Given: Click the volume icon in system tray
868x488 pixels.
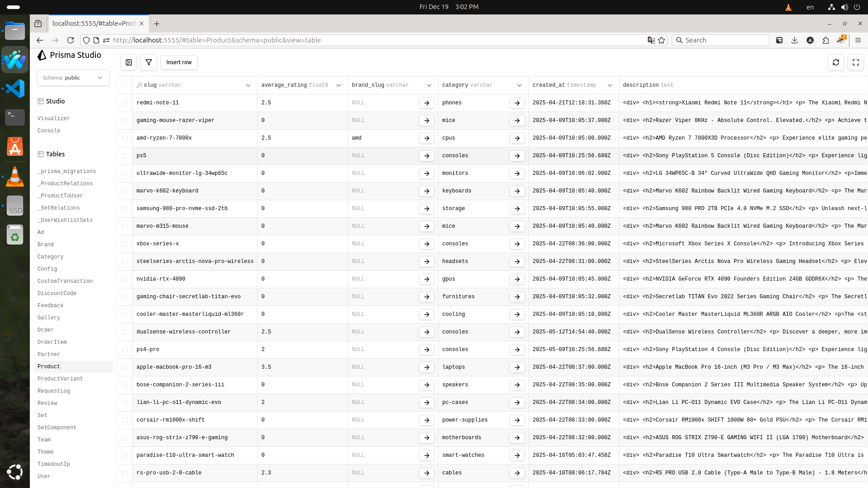Looking at the screenshot, I should (844, 7).
